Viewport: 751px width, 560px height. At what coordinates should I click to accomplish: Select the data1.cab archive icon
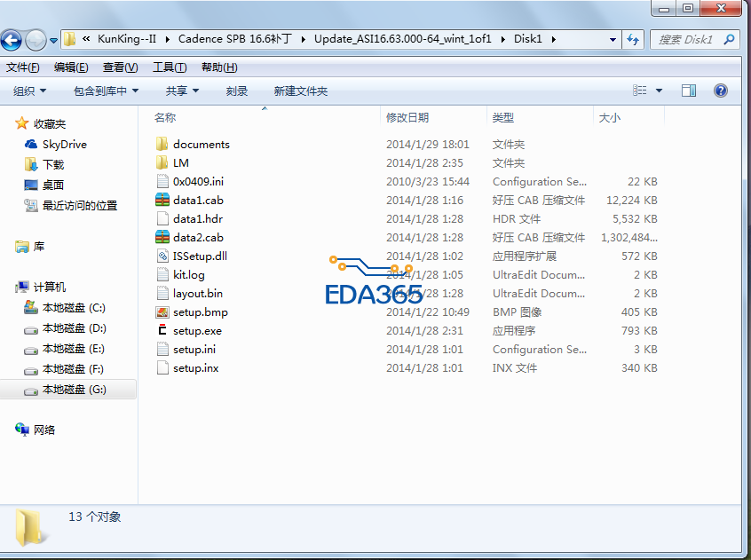coord(162,200)
